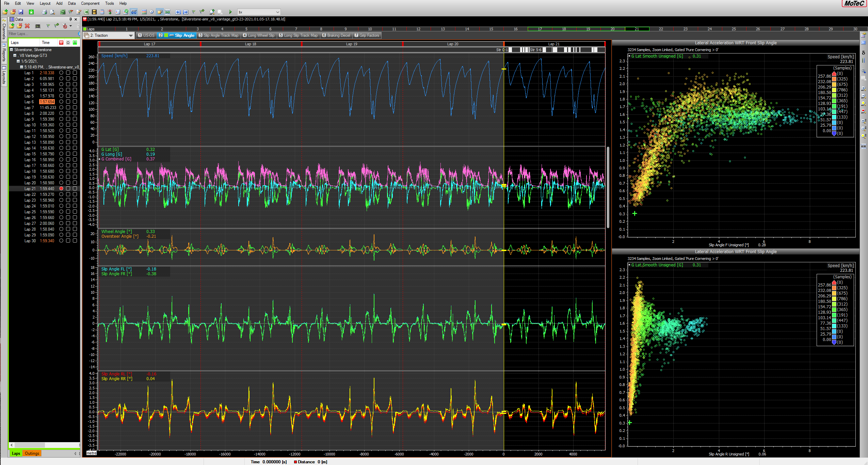The height and width of the screenshot is (465, 868).
Task: Select Lap 21 main radio circle
Action: tap(61, 188)
